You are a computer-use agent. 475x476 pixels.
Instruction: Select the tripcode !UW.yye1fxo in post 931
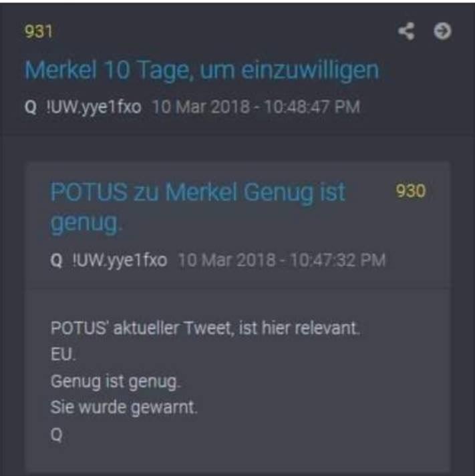coord(94,107)
